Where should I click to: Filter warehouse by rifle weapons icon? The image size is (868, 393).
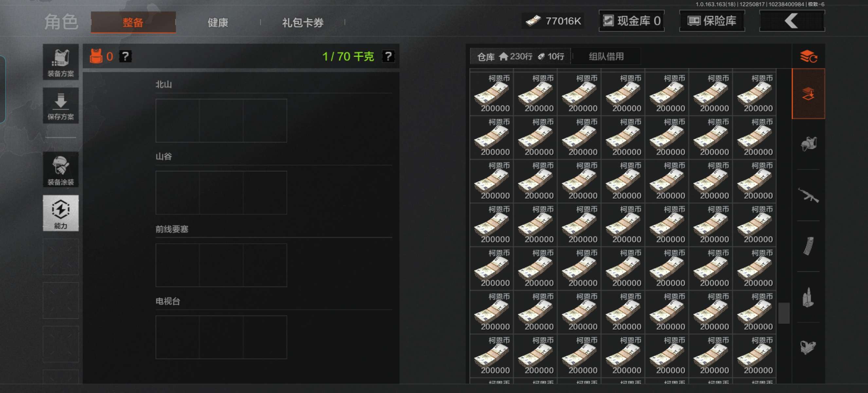pyautogui.click(x=808, y=195)
